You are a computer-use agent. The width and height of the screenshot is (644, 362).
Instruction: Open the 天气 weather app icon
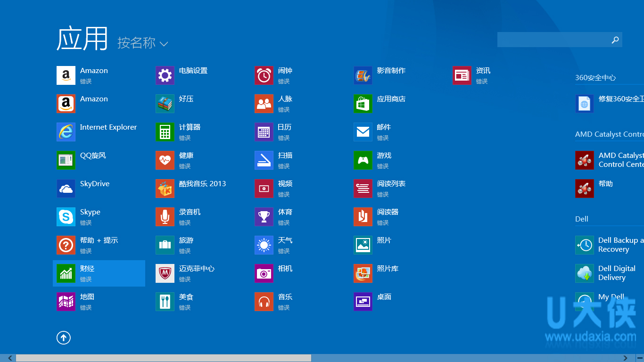pos(264,245)
